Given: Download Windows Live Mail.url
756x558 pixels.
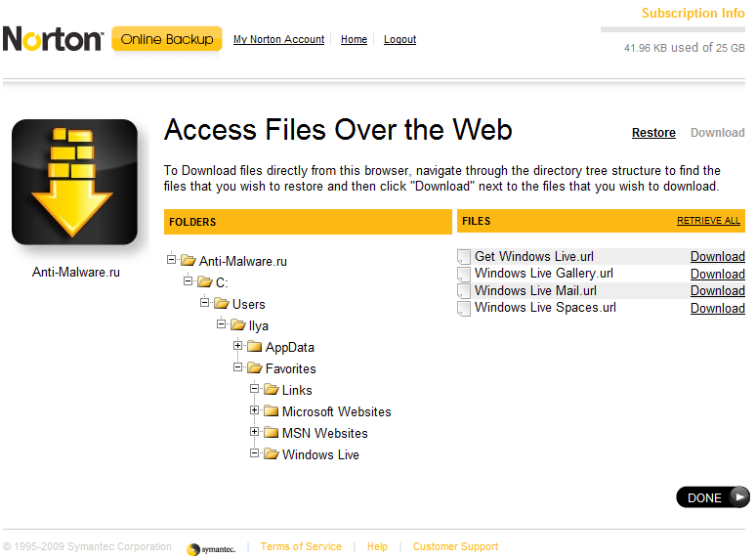Looking at the screenshot, I should (x=718, y=291).
